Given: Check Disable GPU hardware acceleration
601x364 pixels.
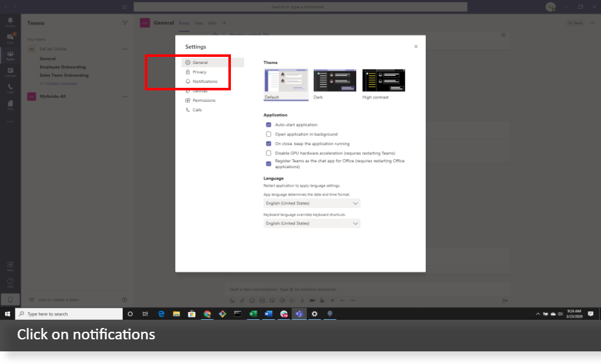Looking at the screenshot, I should (x=268, y=152).
